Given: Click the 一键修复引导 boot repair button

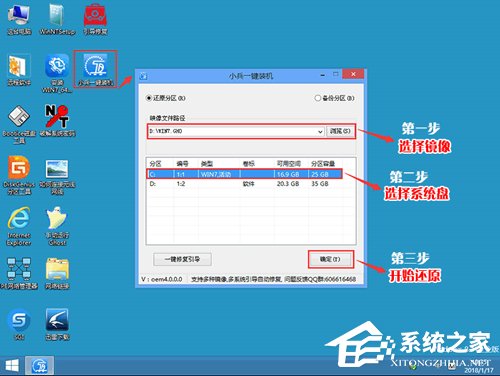Looking at the screenshot, I should (x=182, y=259).
